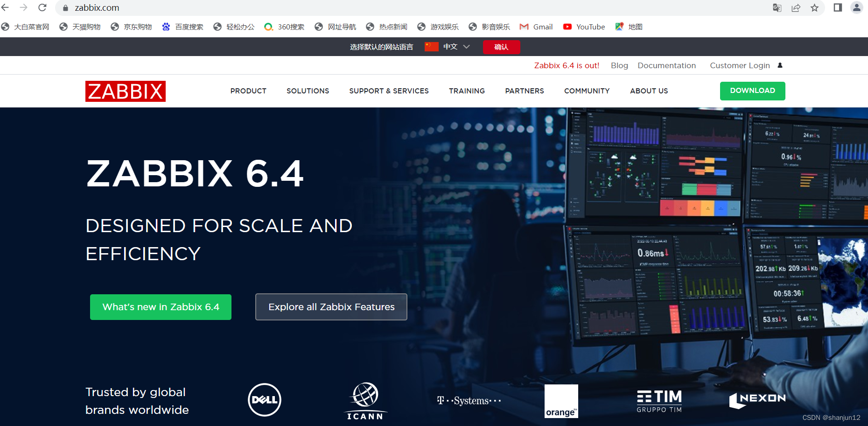The image size is (868, 426).
Task: Click the green DOWNLOAD button
Action: tap(752, 91)
